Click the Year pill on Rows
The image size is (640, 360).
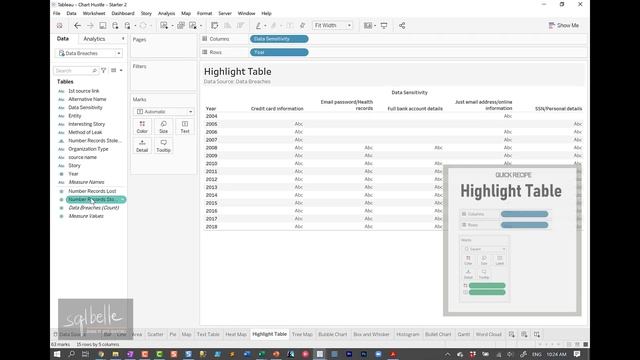279,52
